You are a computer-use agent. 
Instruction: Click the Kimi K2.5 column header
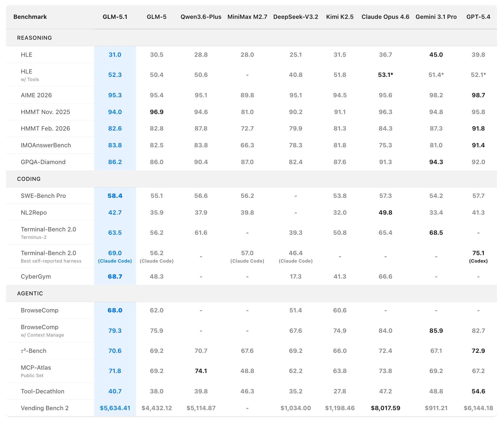339,17
